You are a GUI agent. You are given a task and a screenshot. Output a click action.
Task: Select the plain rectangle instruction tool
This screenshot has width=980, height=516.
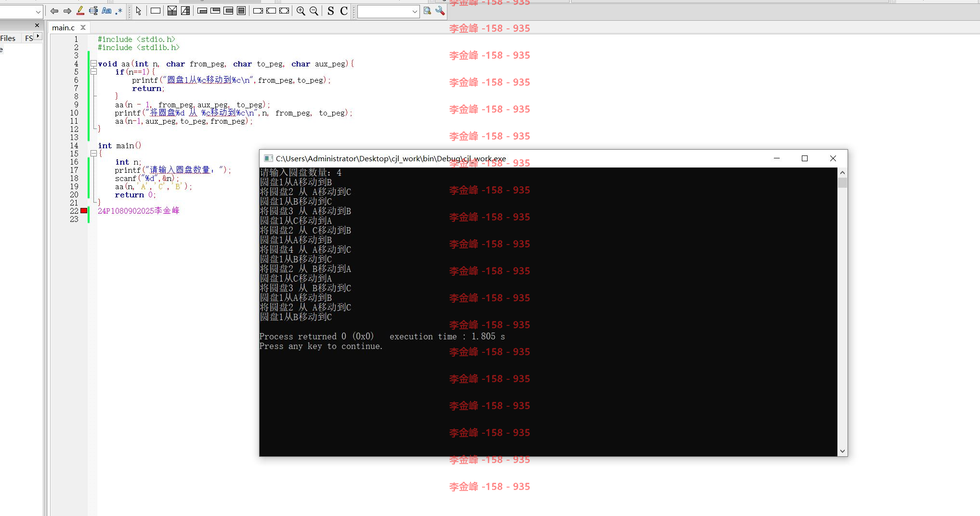pos(155,11)
